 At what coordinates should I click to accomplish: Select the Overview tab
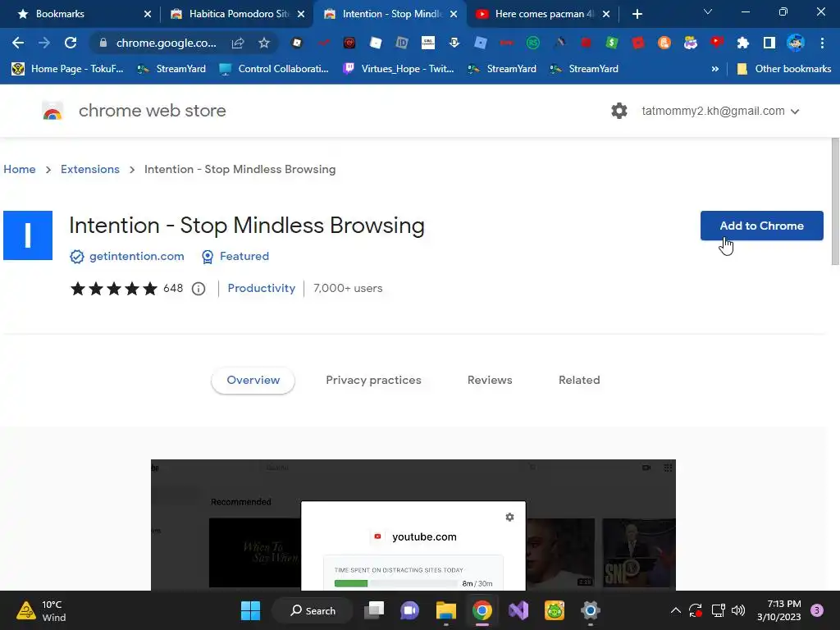(x=253, y=380)
